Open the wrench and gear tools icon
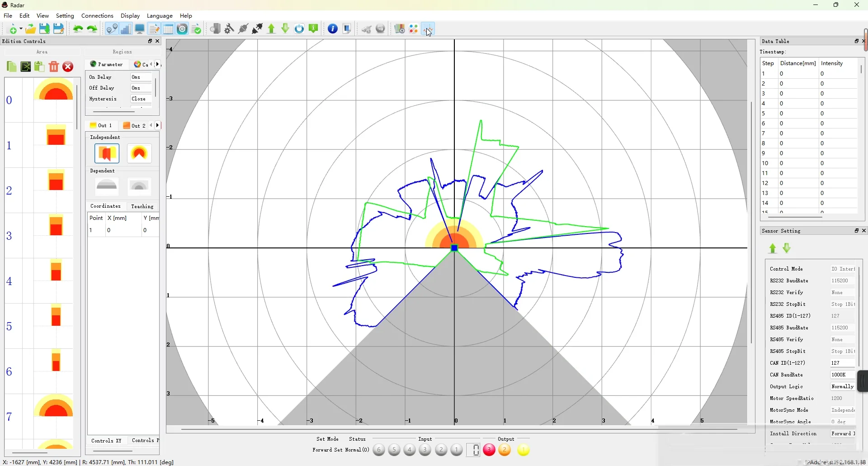 229,29
